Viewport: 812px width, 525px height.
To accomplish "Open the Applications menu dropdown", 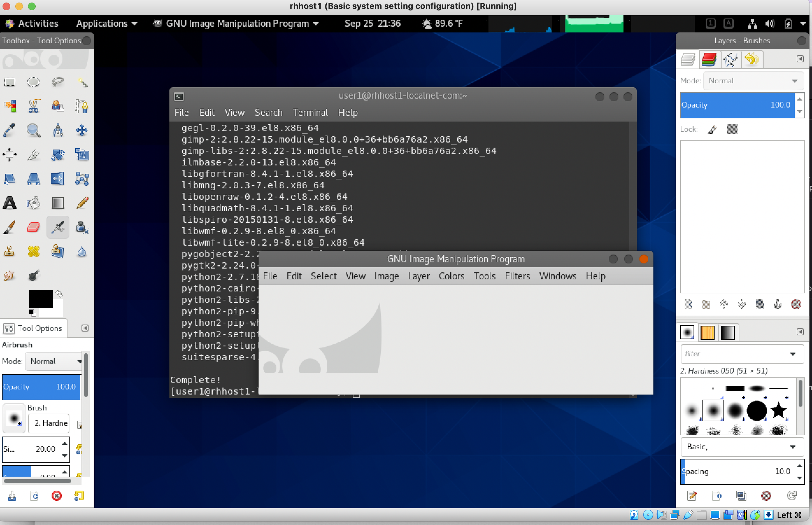I will [x=106, y=24].
